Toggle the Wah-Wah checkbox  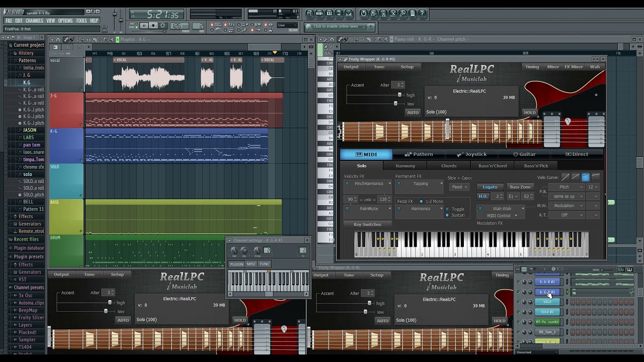(480, 208)
